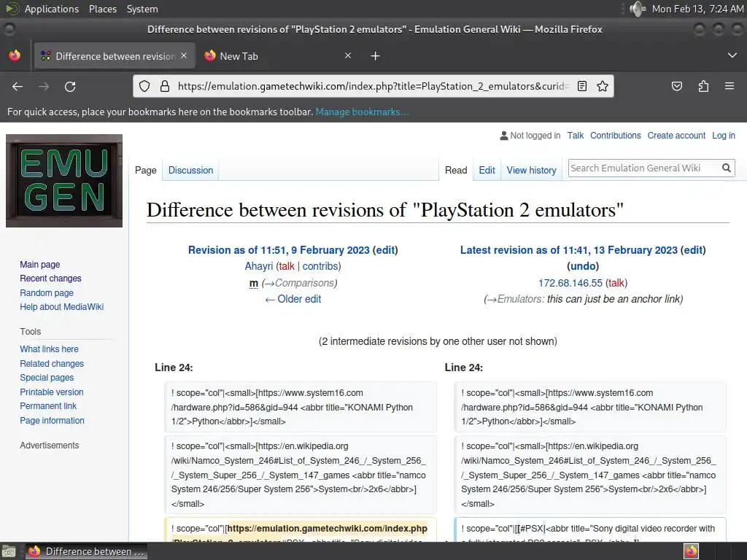
Task: Open the Discussion tab
Action: click(x=190, y=170)
